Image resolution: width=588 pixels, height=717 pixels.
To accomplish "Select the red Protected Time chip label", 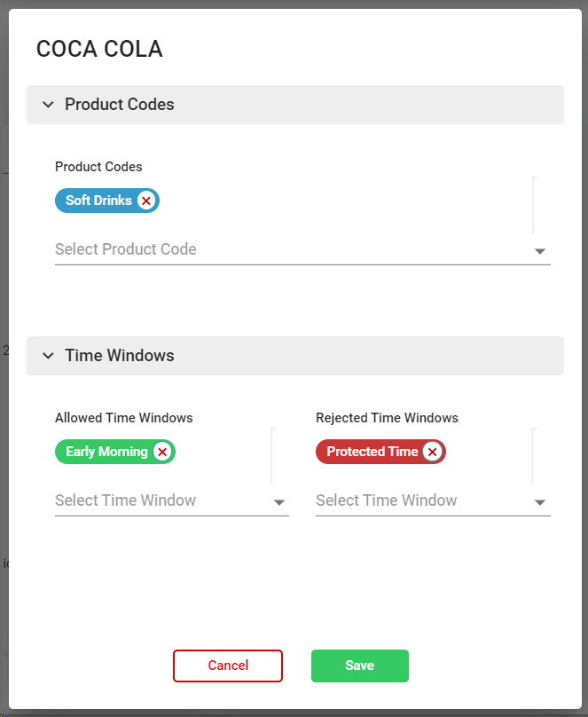I will coord(372,452).
